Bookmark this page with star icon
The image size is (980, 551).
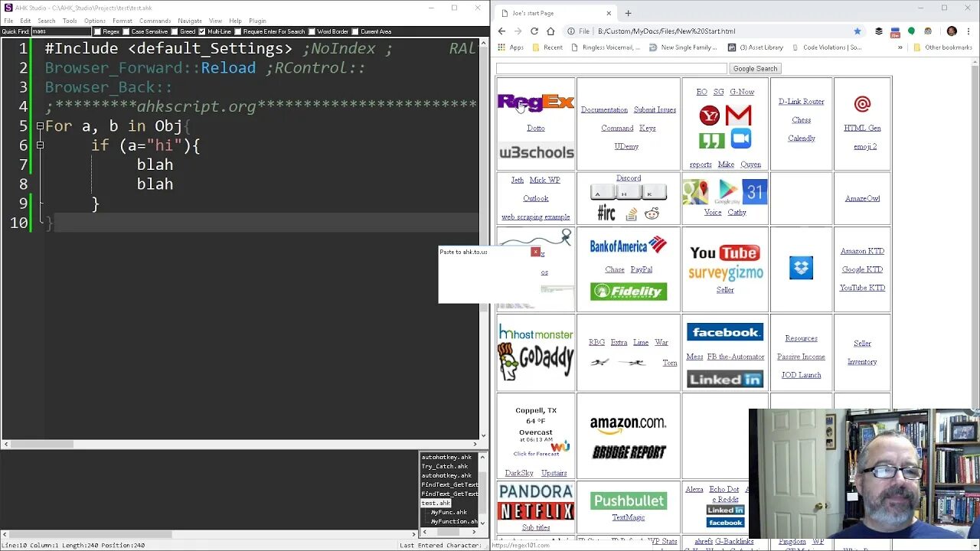(x=857, y=31)
